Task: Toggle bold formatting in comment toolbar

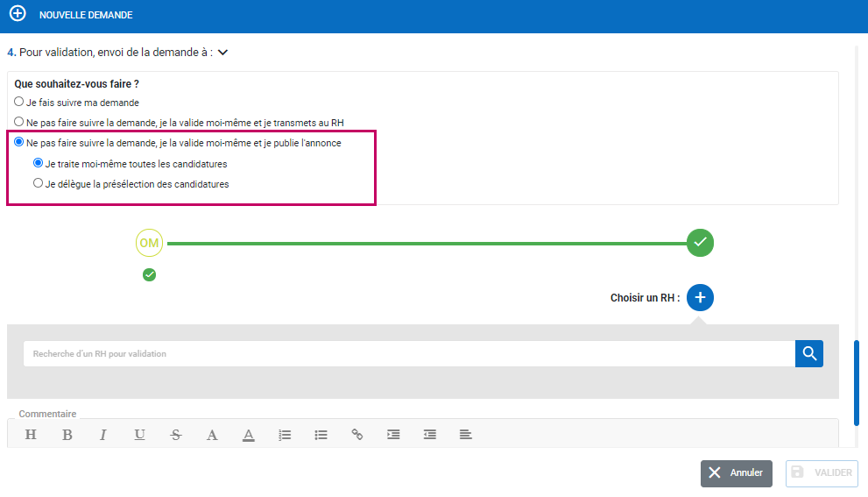Action: click(x=67, y=435)
